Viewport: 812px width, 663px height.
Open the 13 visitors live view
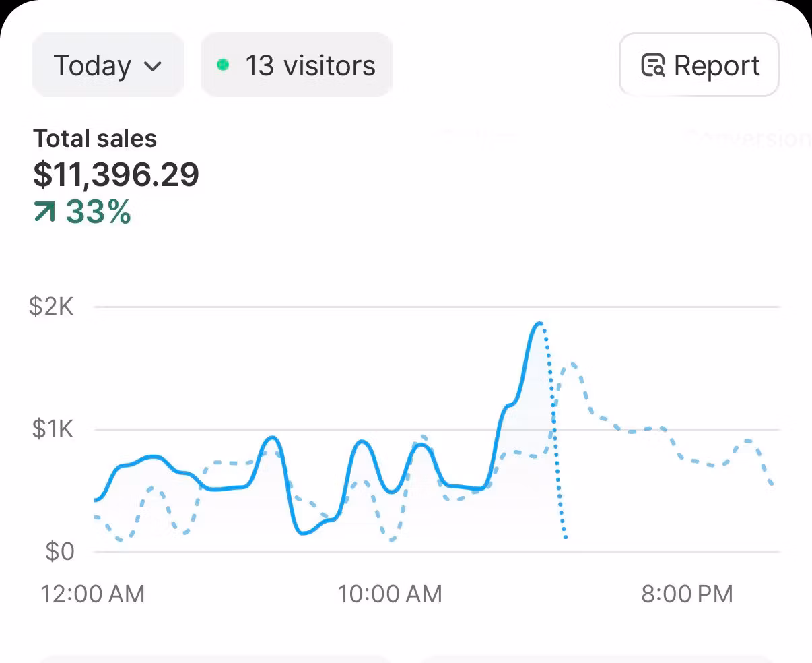click(296, 65)
